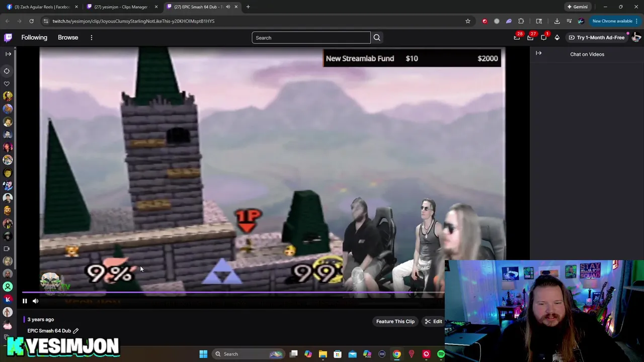The image size is (644, 362).
Task: Open the Mail app from taskbar
Action: tap(352, 354)
